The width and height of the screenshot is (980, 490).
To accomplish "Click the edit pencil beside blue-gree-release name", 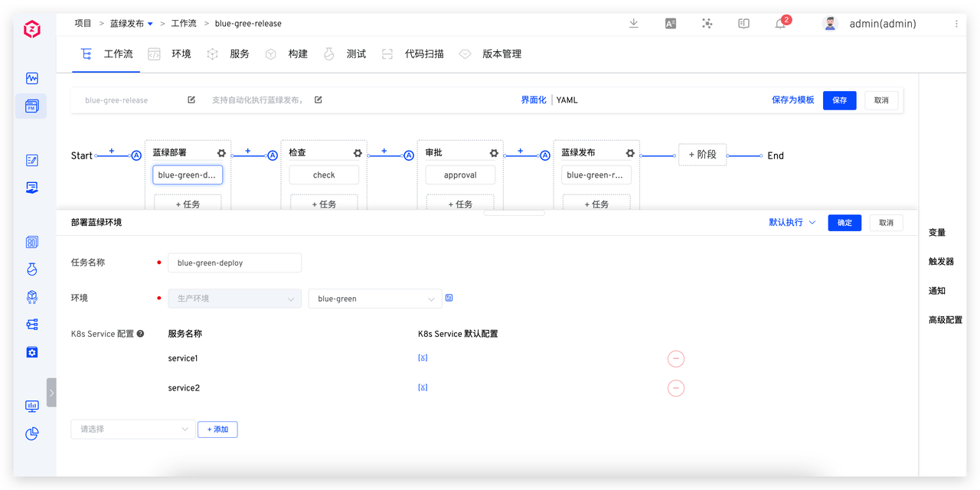I will (x=190, y=100).
